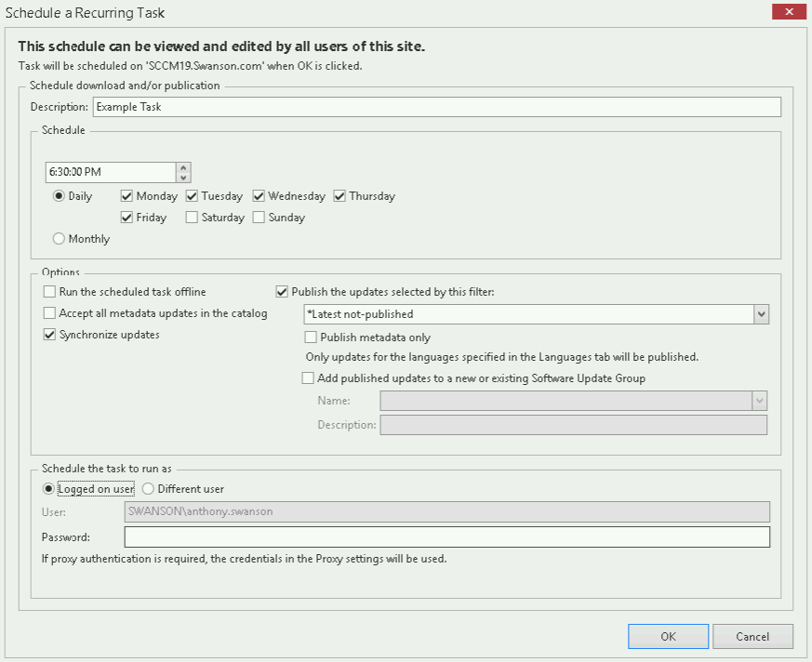Enable Add published updates to Software Update Group

[309, 378]
